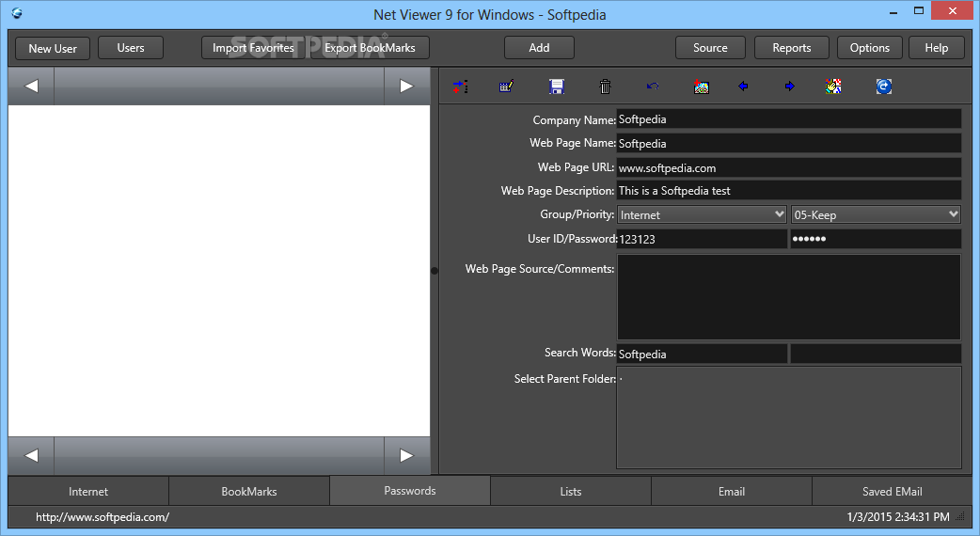
Task: Click the edit record pencil icon
Action: coord(506,87)
